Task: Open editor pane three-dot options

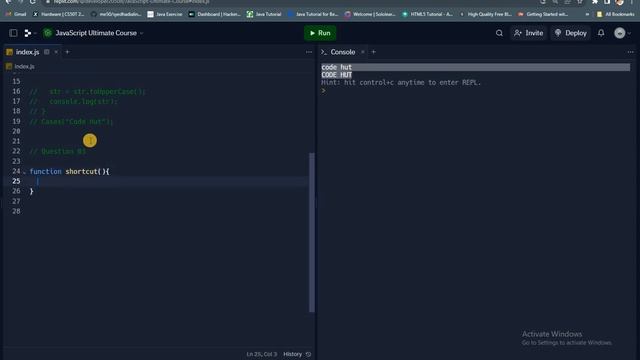Action: coord(309,52)
